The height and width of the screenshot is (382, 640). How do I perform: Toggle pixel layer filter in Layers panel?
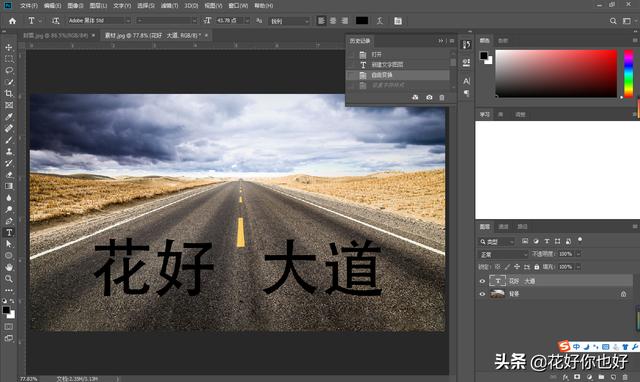[525, 241]
